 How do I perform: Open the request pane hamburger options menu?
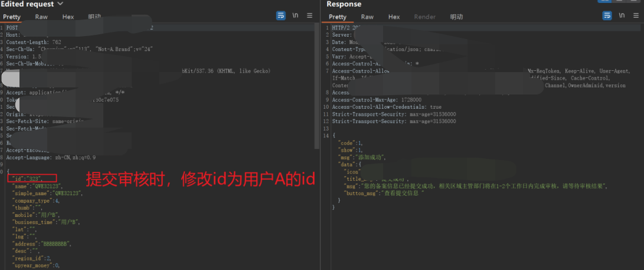tap(310, 15)
